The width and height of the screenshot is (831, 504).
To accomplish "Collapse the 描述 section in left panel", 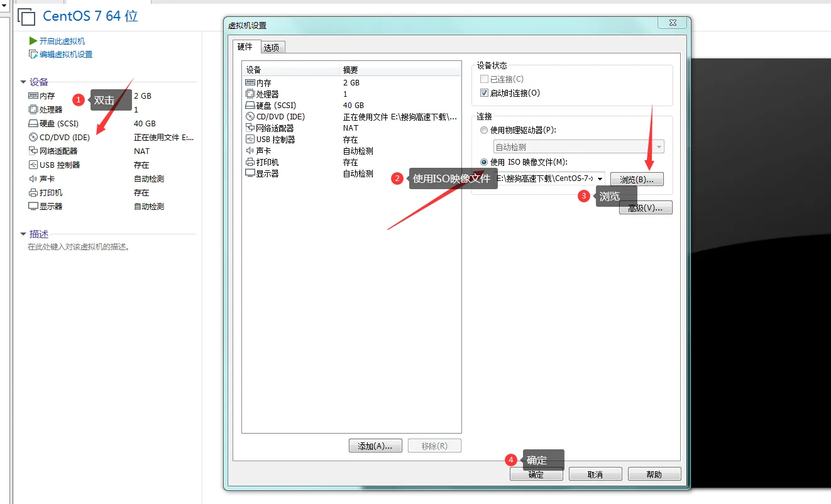I will click(x=24, y=234).
